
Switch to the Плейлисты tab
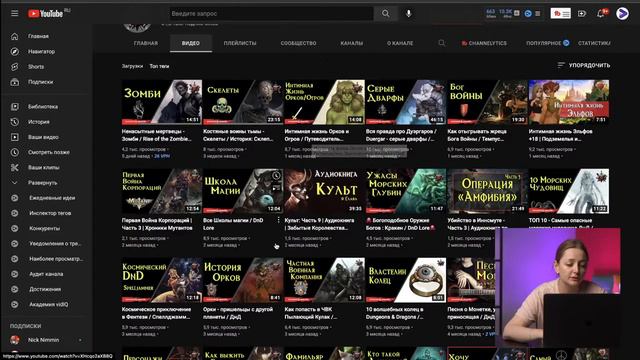(240, 43)
